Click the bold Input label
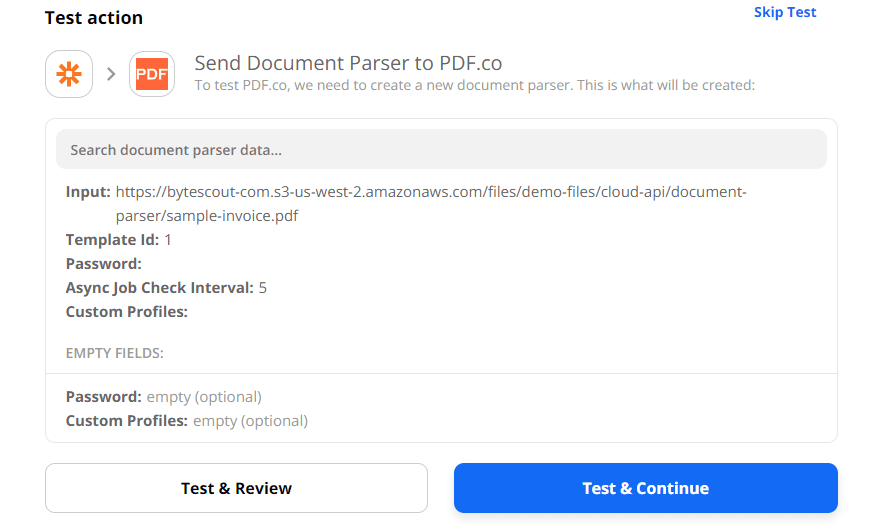Screen dimensions: 881x525 88,192
